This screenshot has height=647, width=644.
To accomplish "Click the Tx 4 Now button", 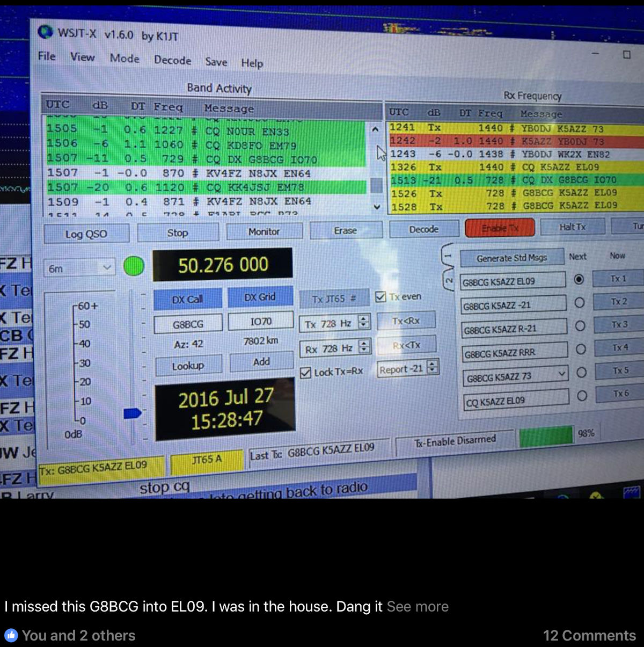I will (620, 347).
